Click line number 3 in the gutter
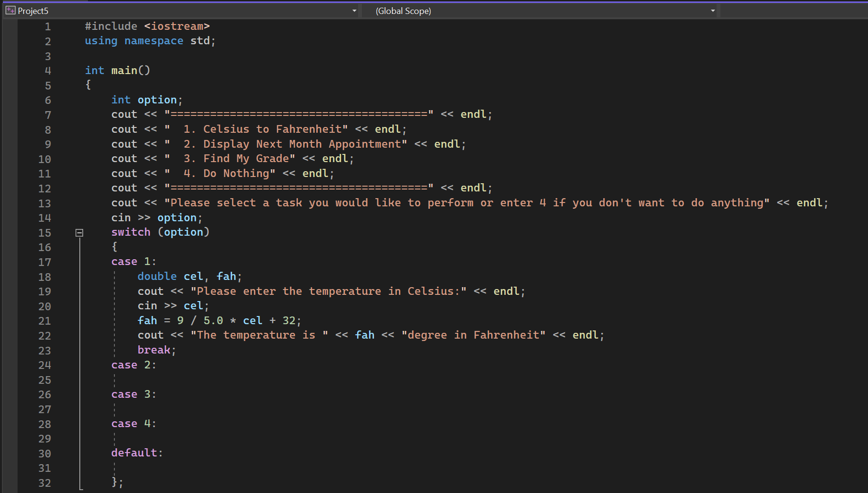This screenshot has height=493, width=868. [x=48, y=57]
